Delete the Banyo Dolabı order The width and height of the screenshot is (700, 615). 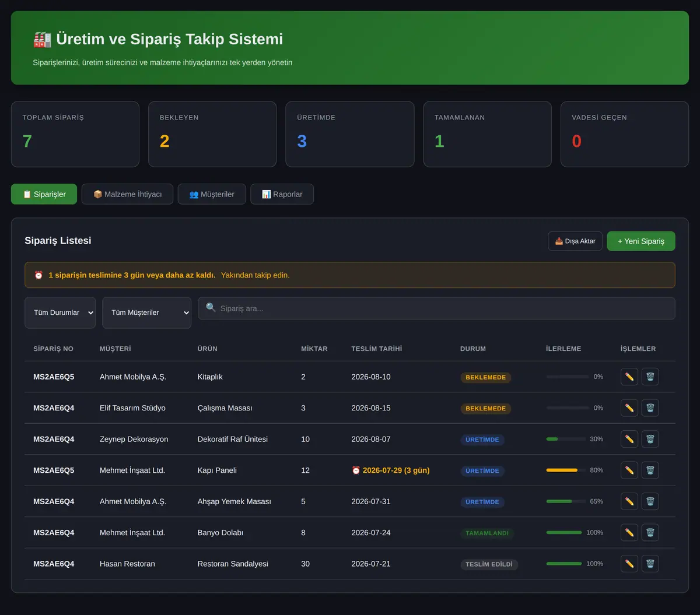click(x=650, y=532)
